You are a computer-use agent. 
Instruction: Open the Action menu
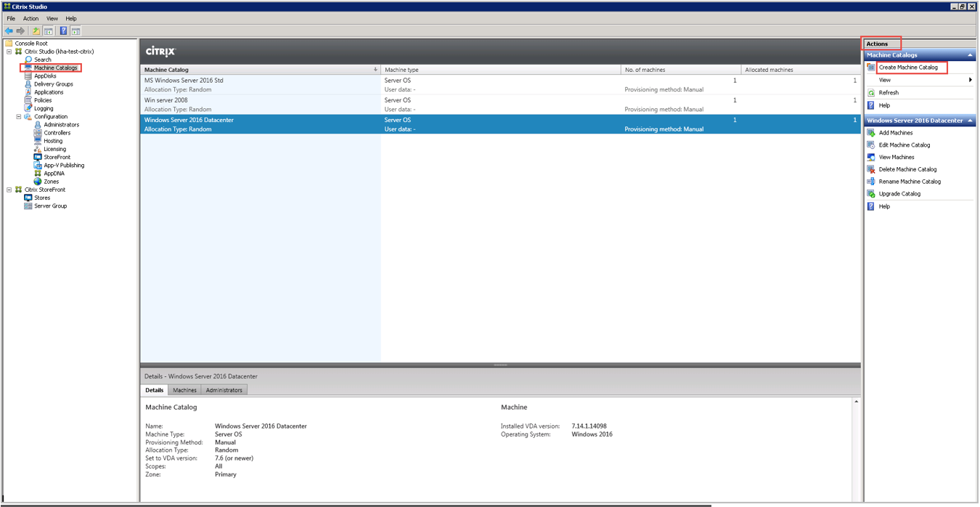(30, 19)
